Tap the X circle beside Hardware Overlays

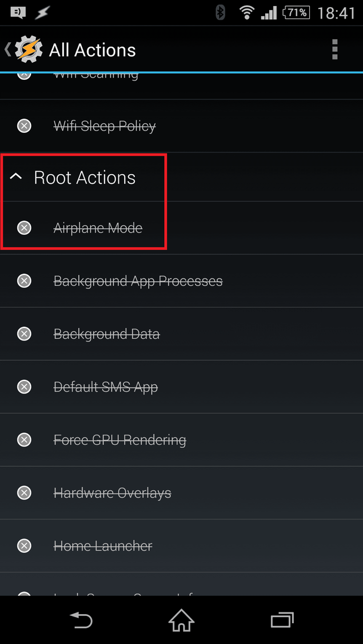click(x=24, y=493)
